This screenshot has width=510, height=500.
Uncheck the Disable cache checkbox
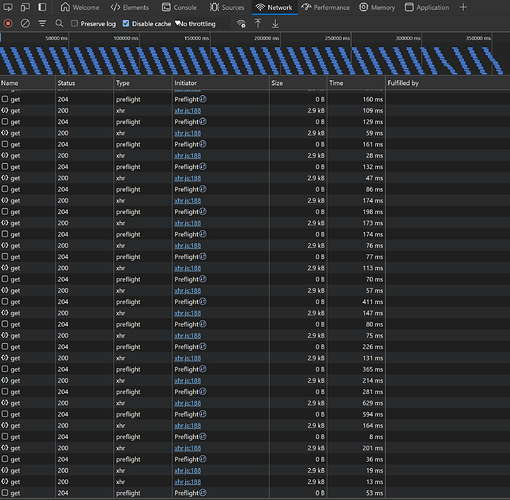point(126,23)
